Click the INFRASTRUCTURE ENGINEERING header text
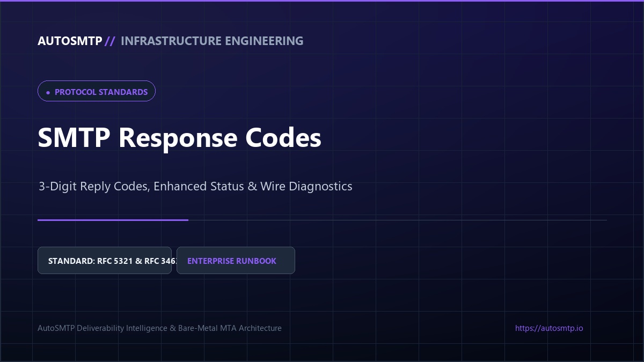The width and height of the screenshot is (644, 362). (x=212, y=41)
